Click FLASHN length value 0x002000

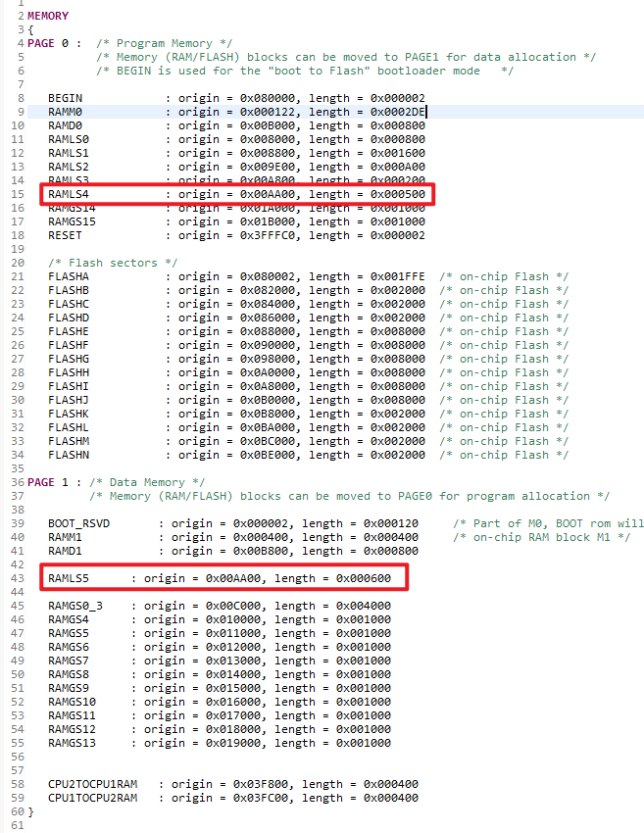397,456
